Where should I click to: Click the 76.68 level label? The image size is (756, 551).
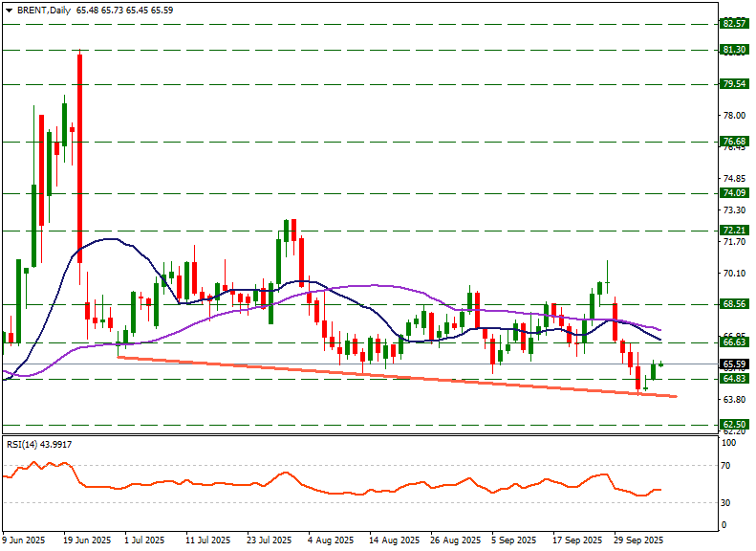coord(733,141)
